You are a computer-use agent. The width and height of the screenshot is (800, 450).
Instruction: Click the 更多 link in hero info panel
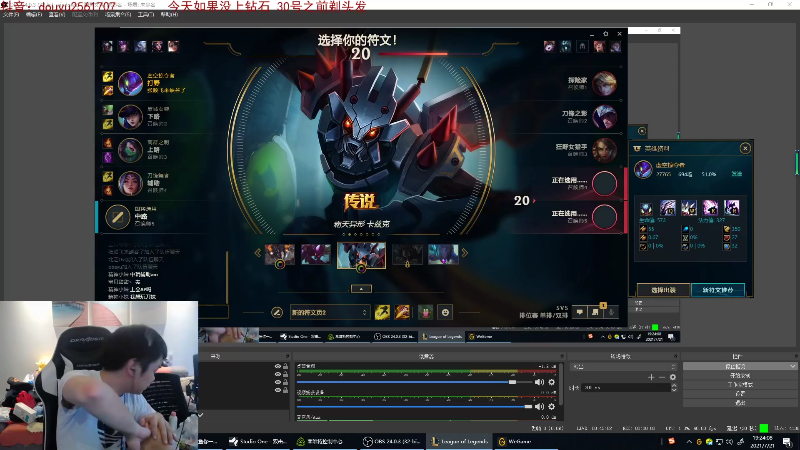737,174
